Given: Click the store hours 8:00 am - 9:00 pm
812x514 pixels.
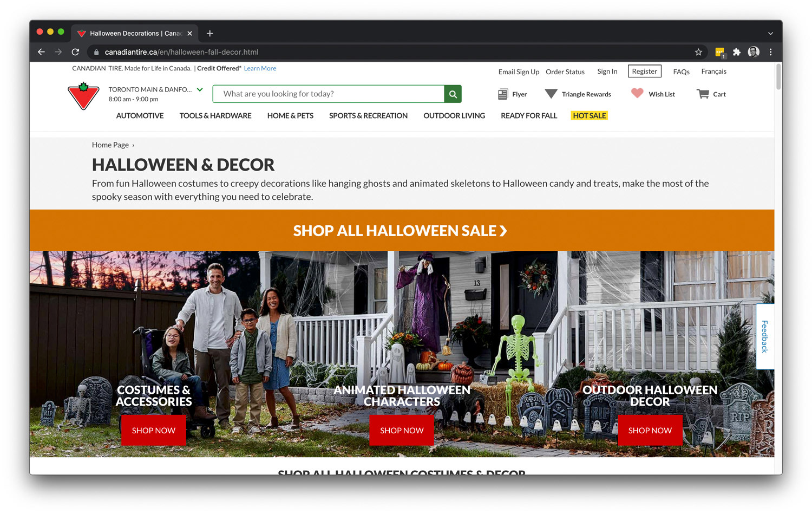Looking at the screenshot, I should pos(133,99).
